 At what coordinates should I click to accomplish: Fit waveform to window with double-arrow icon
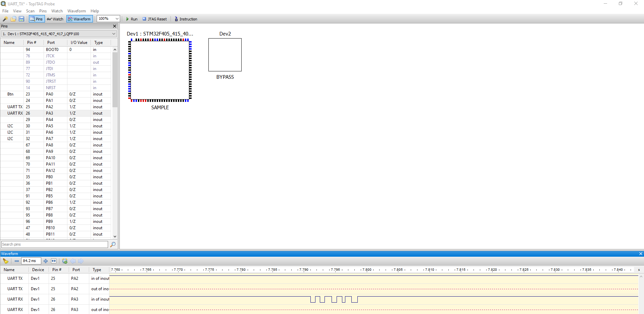54,261
